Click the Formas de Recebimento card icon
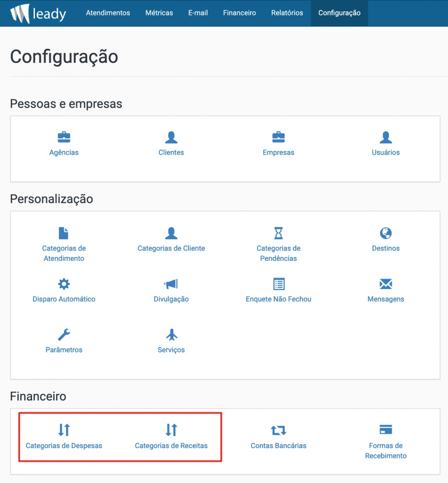 click(386, 429)
